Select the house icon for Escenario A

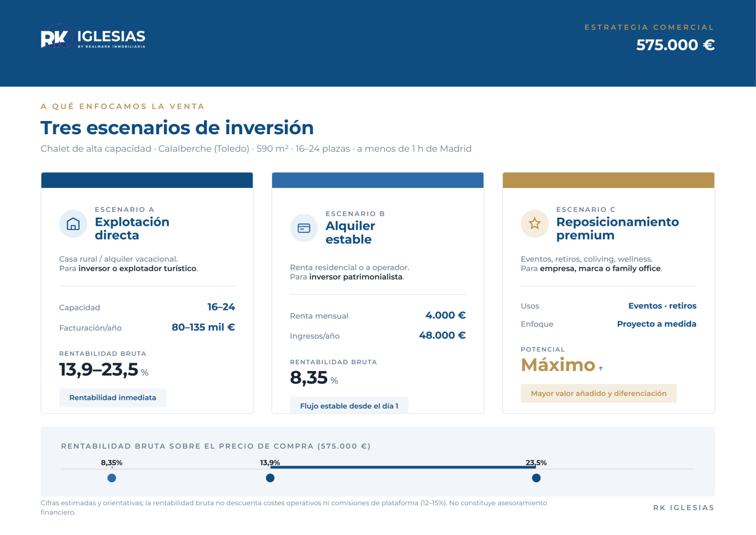(x=73, y=224)
